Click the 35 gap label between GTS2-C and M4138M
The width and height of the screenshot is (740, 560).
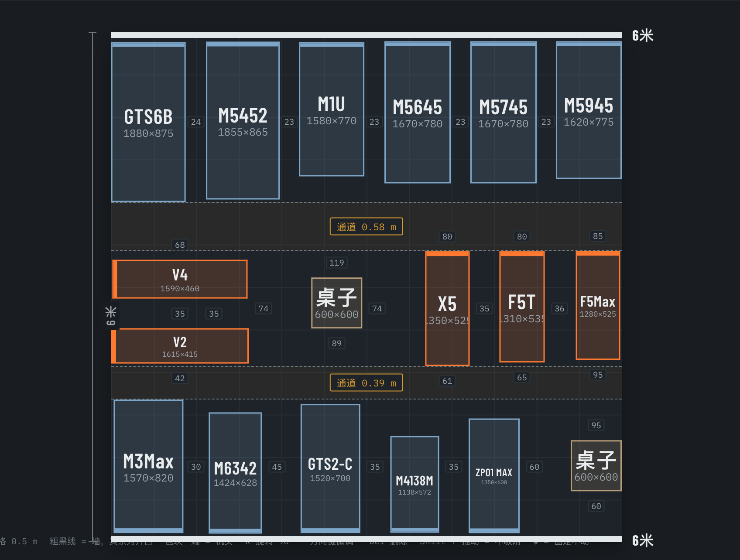(x=375, y=467)
